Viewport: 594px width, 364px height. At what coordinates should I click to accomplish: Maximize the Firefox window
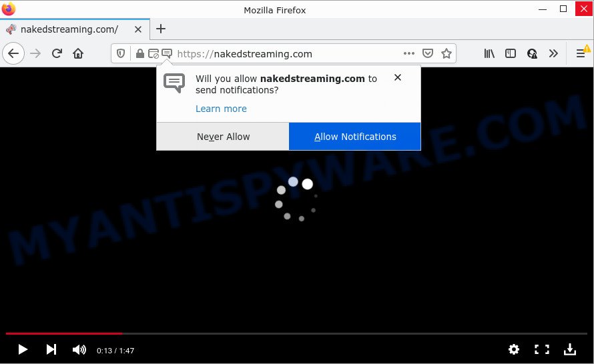click(x=563, y=9)
